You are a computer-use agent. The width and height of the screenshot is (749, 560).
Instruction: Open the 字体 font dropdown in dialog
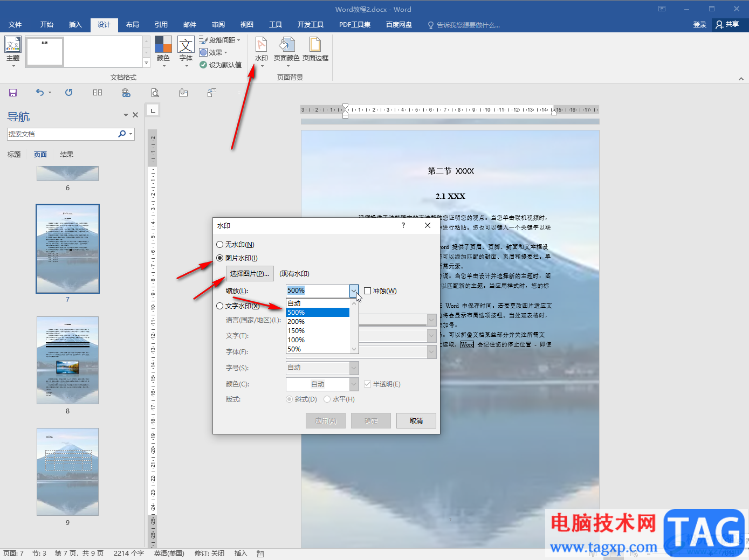coord(431,352)
